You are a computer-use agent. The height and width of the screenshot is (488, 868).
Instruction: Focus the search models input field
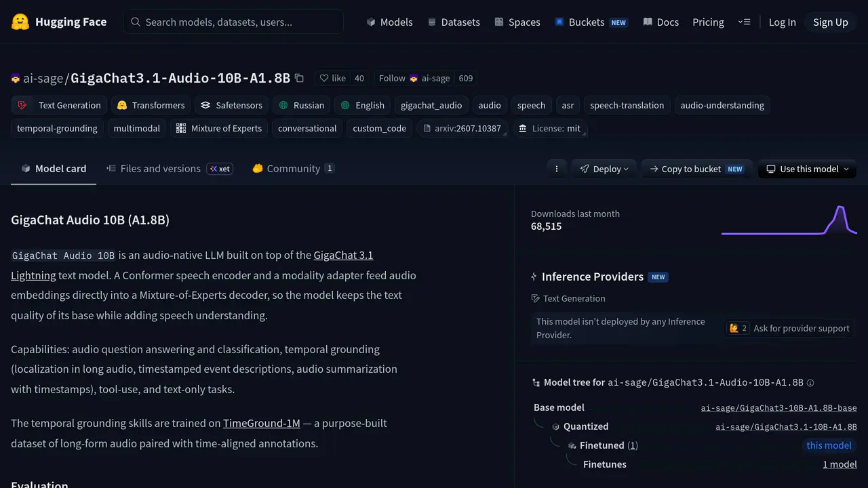(233, 22)
